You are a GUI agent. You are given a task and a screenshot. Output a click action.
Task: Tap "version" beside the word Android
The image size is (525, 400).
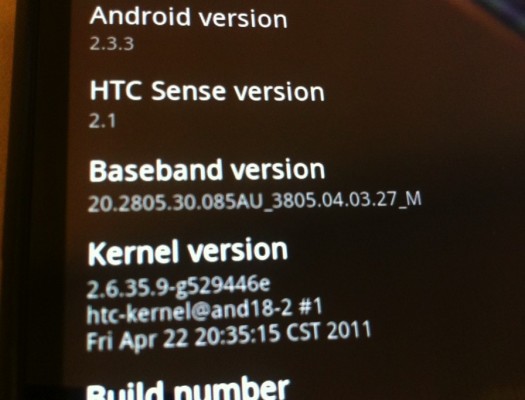coord(243,19)
